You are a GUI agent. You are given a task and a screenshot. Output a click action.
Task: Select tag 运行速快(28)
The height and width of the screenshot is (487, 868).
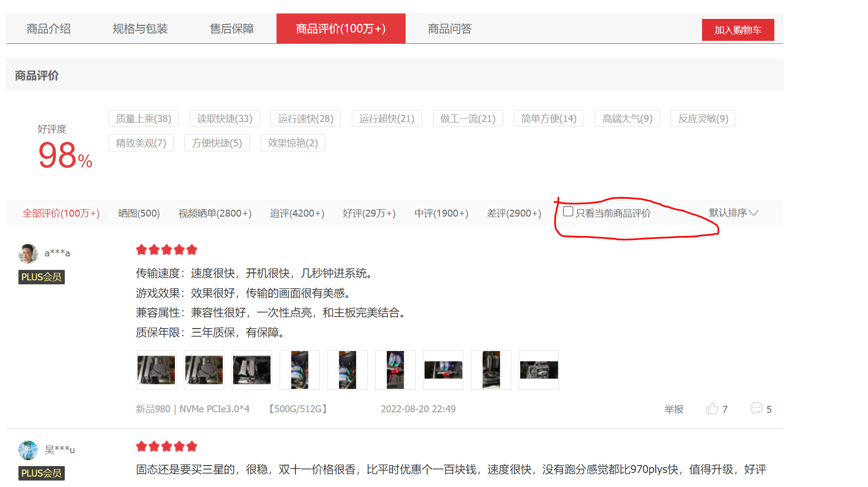(x=305, y=119)
